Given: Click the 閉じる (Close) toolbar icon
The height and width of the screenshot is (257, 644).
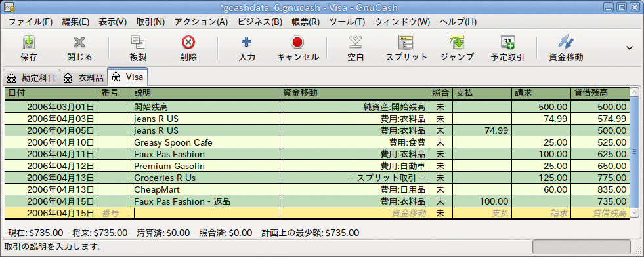Looking at the screenshot, I should (x=79, y=42).
